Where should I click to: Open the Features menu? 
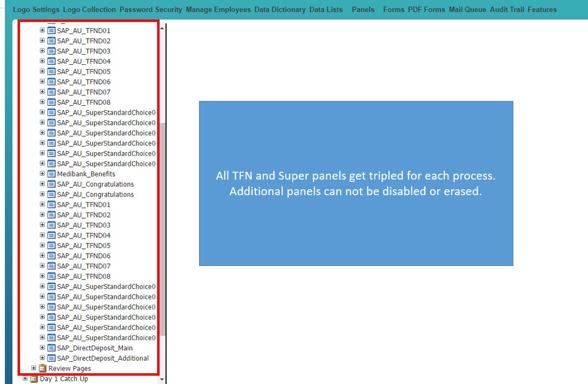(542, 9)
